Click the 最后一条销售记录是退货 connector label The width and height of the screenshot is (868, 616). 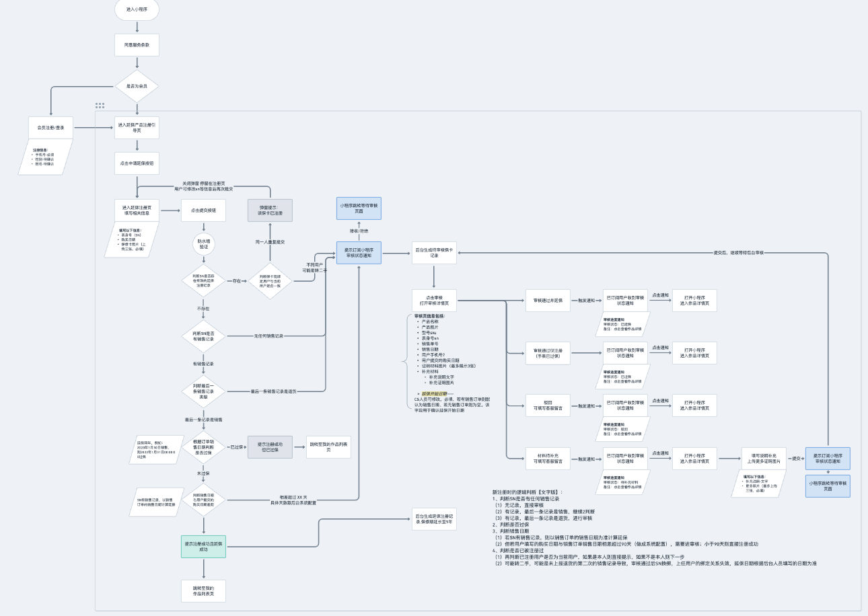coord(273,391)
